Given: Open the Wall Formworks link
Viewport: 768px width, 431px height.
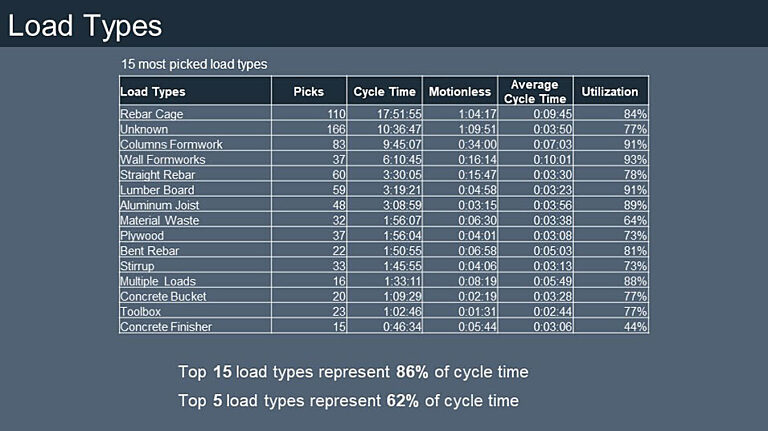Looking at the screenshot, I should tap(163, 160).
